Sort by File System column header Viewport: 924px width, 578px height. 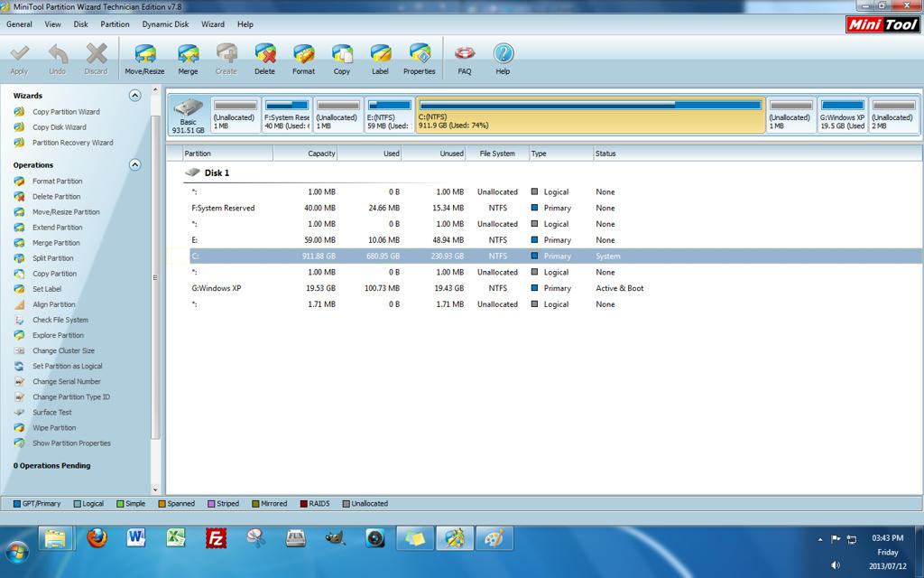[x=497, y=154]
